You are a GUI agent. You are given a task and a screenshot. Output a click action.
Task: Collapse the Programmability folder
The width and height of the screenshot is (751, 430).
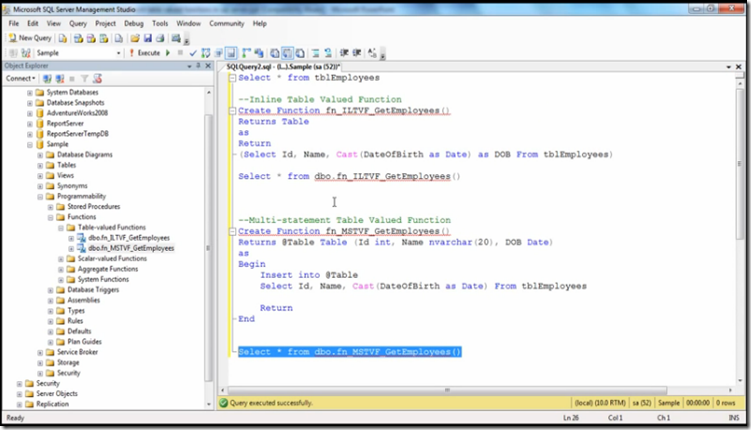pyautogui.click(x=40, y=197)
